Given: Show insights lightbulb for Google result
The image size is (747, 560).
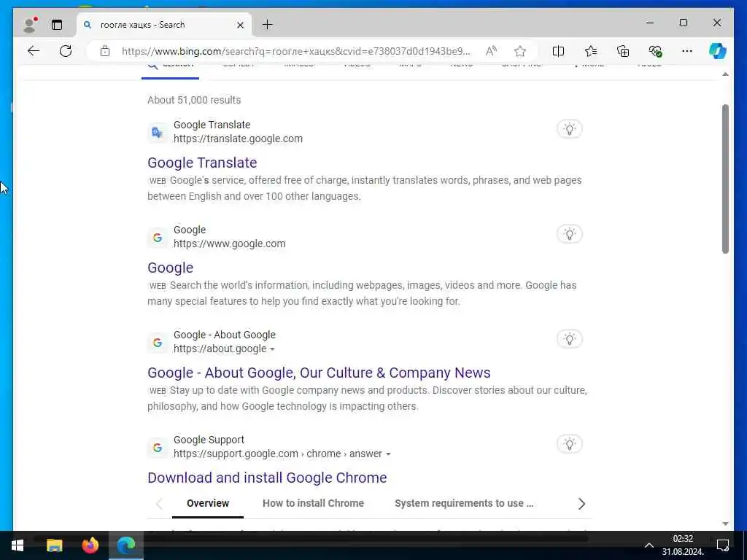Looking at the screenshot, I should tap(569, 234).
